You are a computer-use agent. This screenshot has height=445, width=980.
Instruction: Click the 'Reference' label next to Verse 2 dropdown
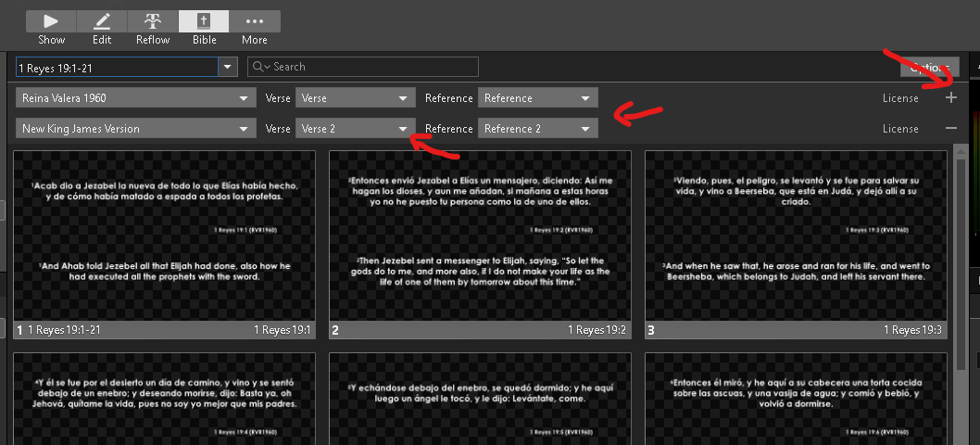coord(448,128)
